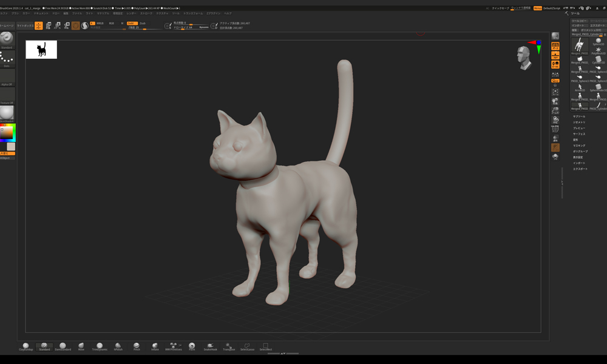The height and width of the screenshot is (364, 607).
Task: Select the TrimDynamic brush
Action: pyautogui.click(x=100, y=346)
